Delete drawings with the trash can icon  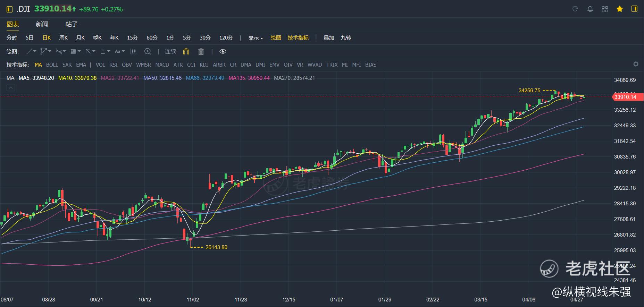[x=201, y=51]
